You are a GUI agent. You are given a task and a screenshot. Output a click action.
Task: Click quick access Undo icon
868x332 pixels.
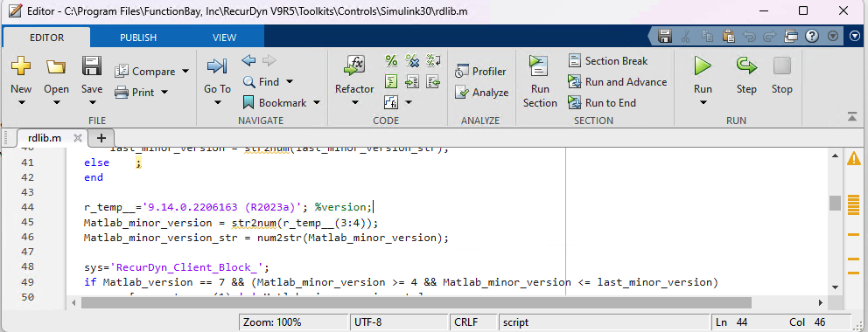(x=749, y=37)
